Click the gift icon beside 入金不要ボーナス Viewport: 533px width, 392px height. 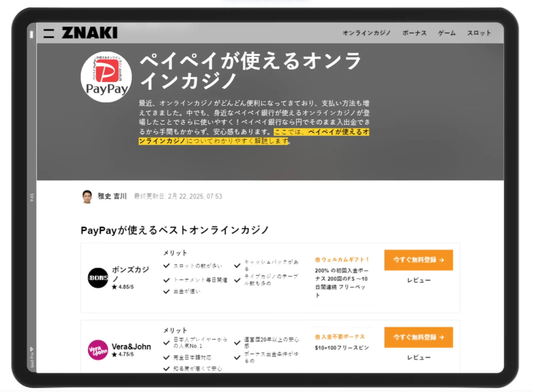(317, 337)
